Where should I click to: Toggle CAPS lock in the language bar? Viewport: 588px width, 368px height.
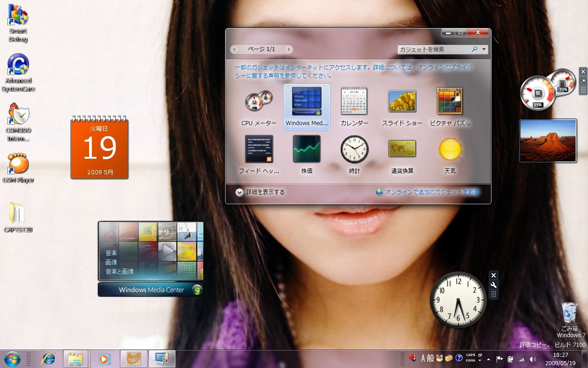[x=470, y=355]
